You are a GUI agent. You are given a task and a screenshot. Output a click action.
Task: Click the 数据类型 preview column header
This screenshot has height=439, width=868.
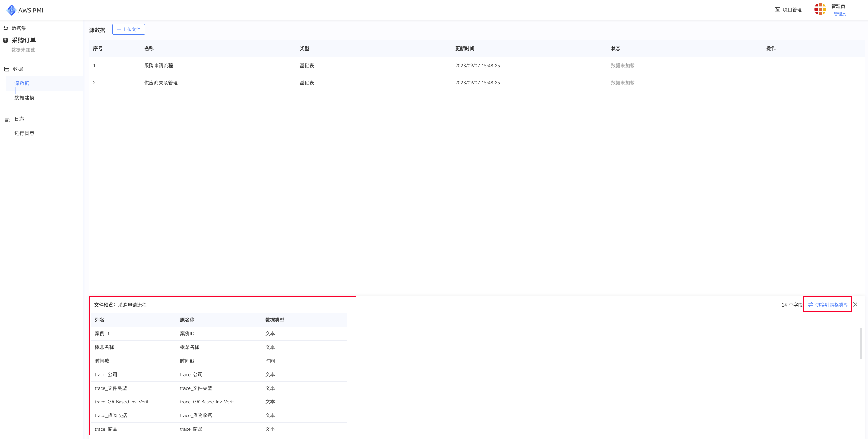coord(275,320)
